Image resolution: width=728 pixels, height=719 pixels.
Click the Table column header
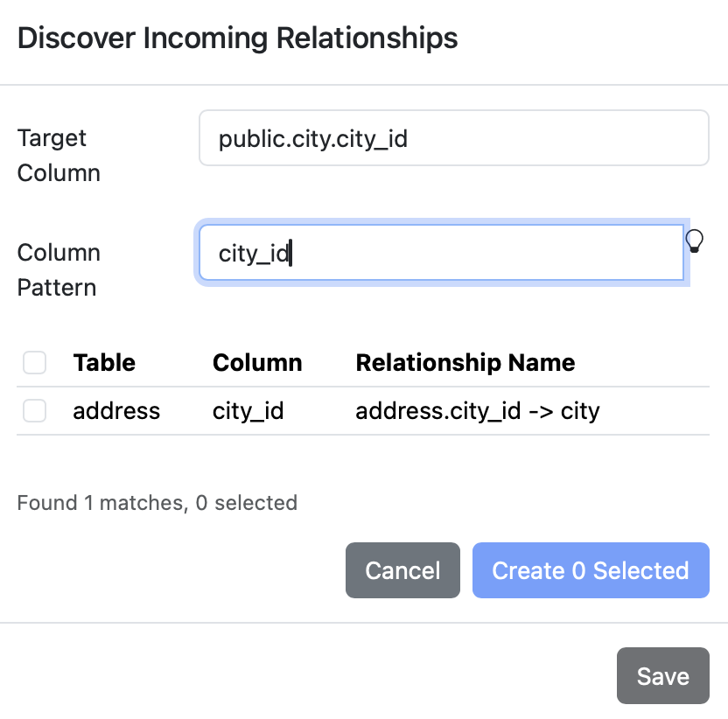pos(104,362)
